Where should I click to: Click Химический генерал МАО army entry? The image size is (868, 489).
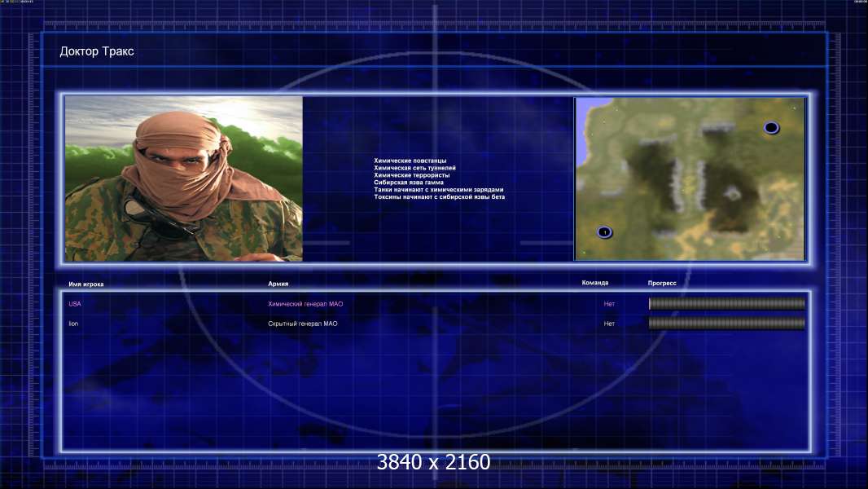[x=305, y=304]
